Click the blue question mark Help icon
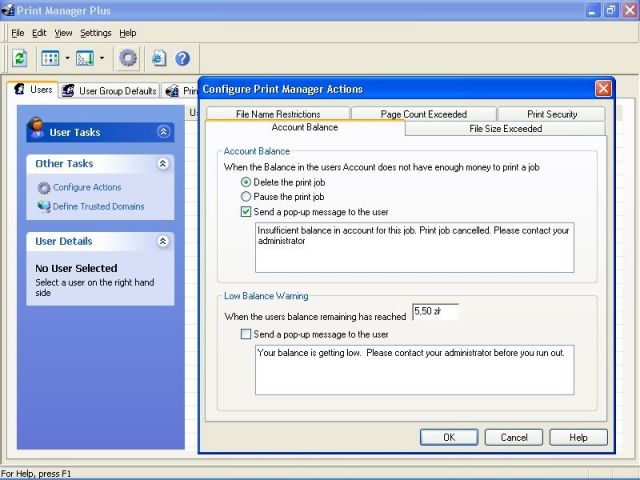Image resolution: width=640 pixels, height=480 pixels. click(x=182, y=58)
